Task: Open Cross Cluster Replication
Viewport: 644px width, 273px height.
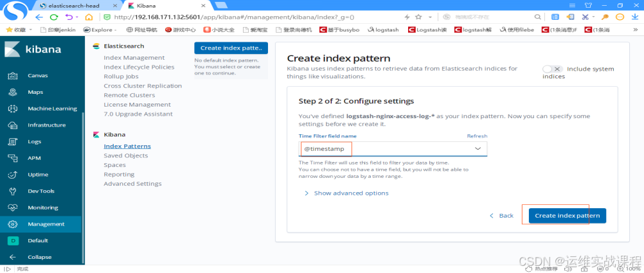Action: (143, 86)
